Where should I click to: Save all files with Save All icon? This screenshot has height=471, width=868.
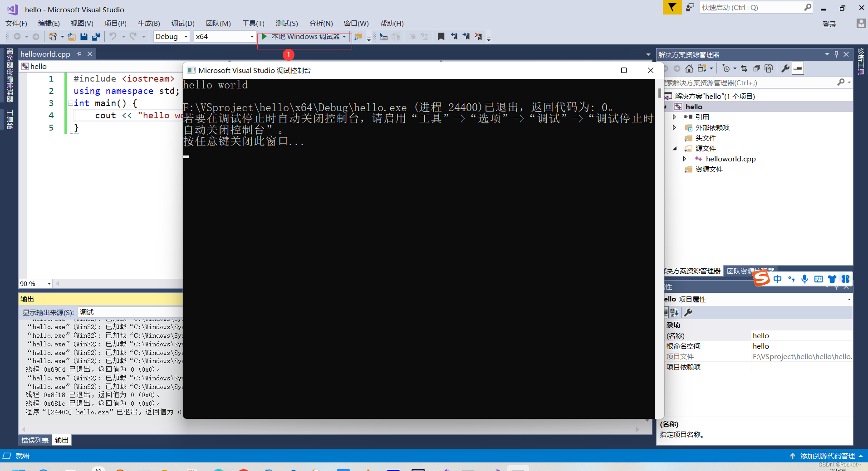[x=96, y=36]
